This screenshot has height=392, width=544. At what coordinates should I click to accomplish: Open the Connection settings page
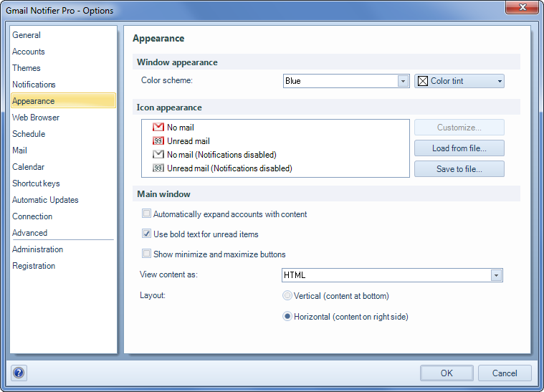click(x=32, y=216)
